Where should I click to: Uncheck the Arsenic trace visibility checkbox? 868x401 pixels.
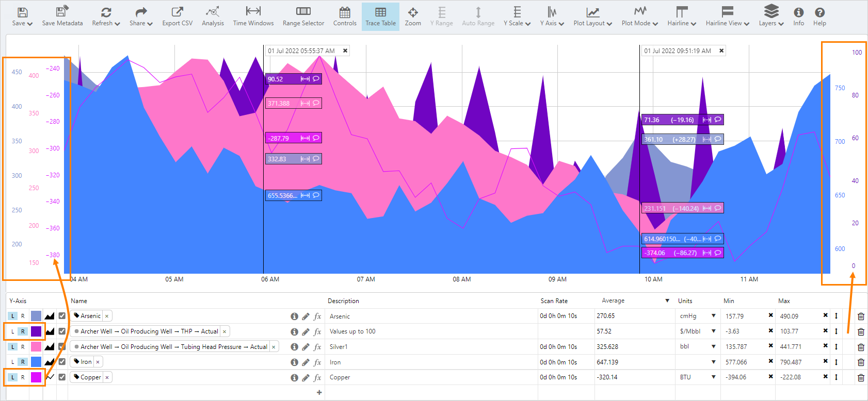62,316
